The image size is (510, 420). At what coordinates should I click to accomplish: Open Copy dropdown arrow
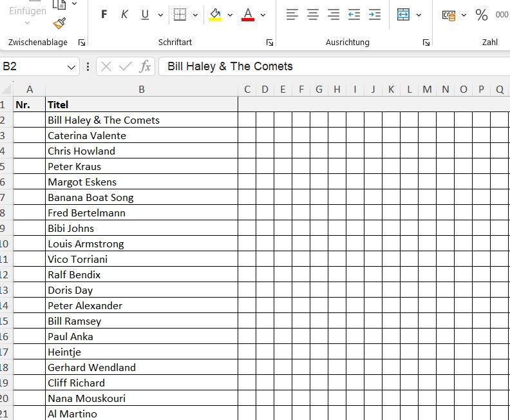click(x=75, y=4)
